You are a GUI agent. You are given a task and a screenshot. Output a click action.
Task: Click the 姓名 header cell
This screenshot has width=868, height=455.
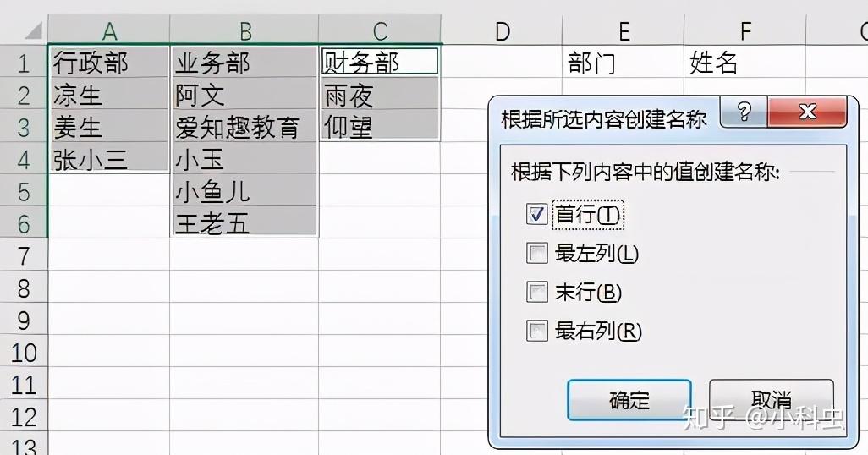pyautogui.click(x=745, y=62)
